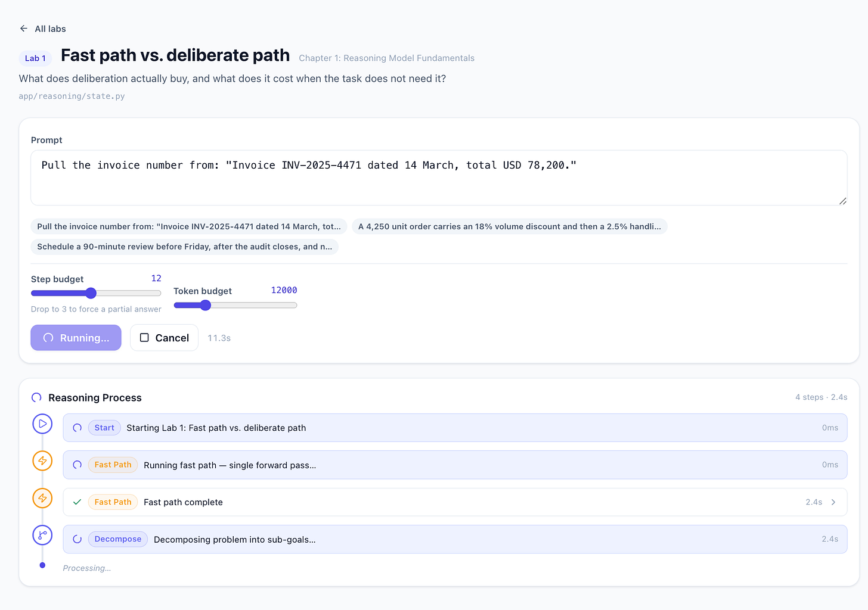Click the 4 steps · 2.4s summary
This screenshot has height=610, width=868.
tap(821, 397)
